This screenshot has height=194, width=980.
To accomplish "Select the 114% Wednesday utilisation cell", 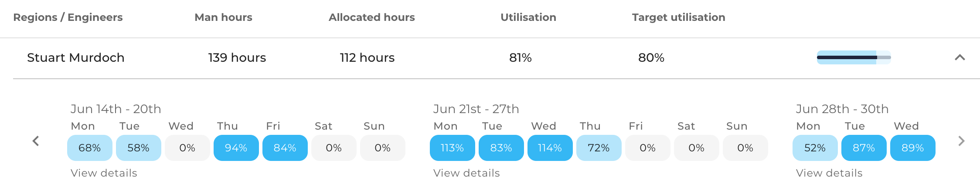I will tap(550, 148).
